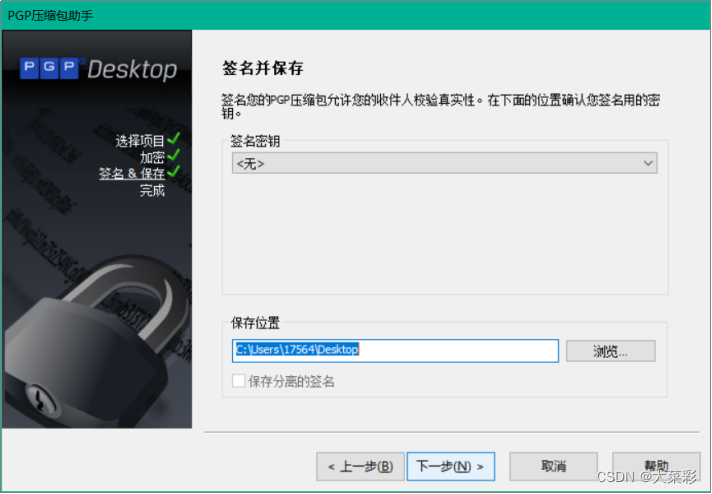This screenshot has height=494, width=712.
Task: Open help with the 帮助 button
Action: tap(656, 466)
